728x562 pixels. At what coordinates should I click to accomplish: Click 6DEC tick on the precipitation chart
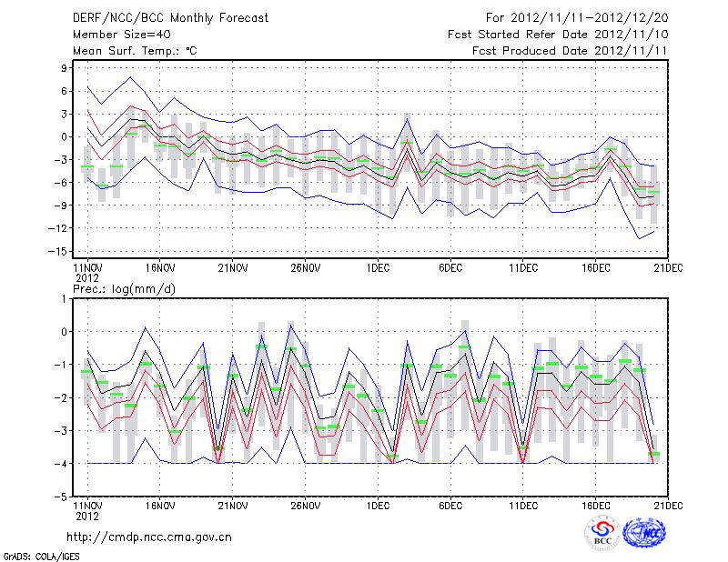point(450,505)
